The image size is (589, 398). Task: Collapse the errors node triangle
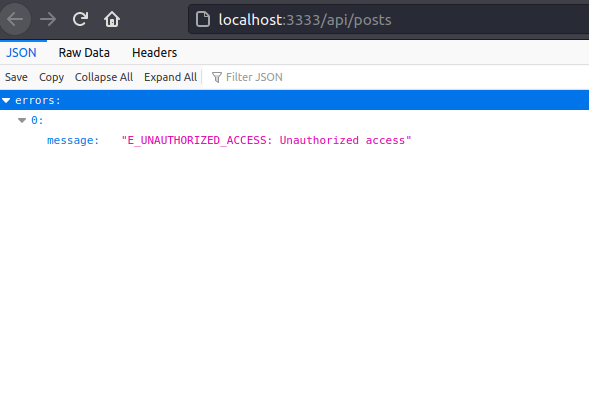coord(6,100)
